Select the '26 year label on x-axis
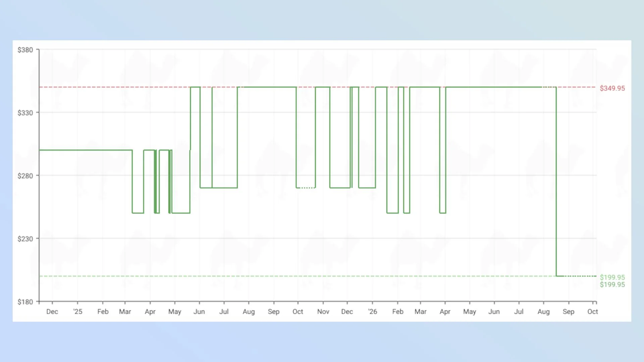 point(372,312)
